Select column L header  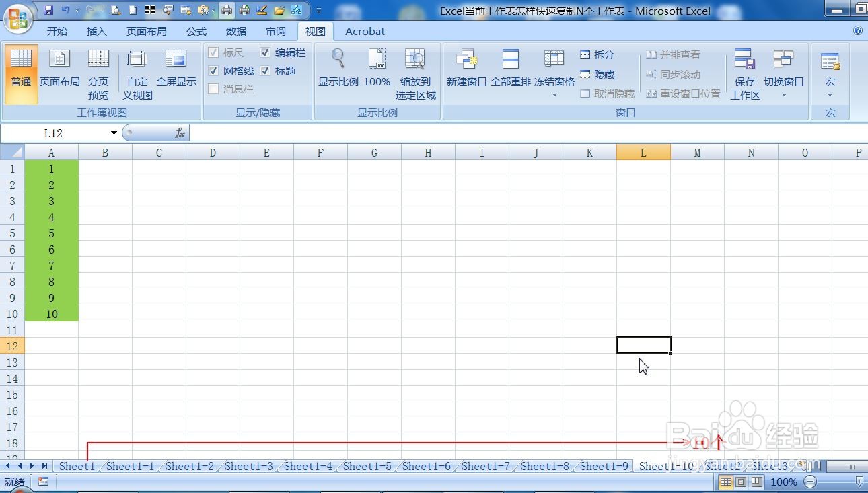click(x=643, y=153)
